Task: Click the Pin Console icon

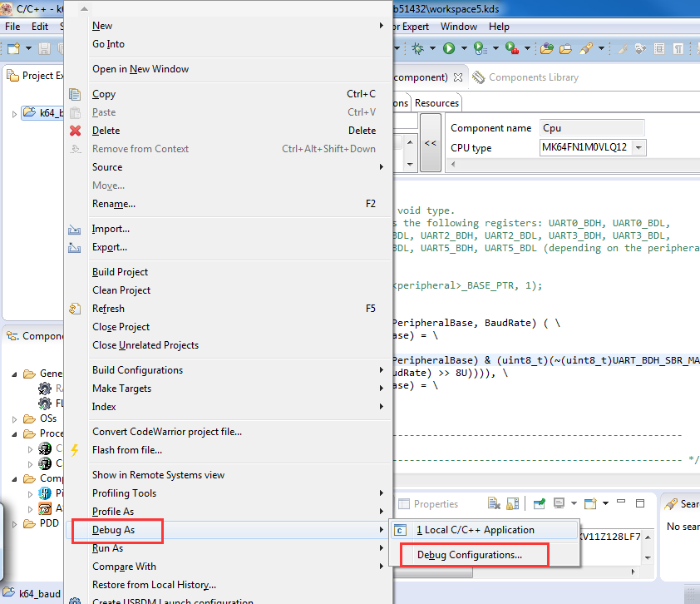Action: (x=540, y=503)
